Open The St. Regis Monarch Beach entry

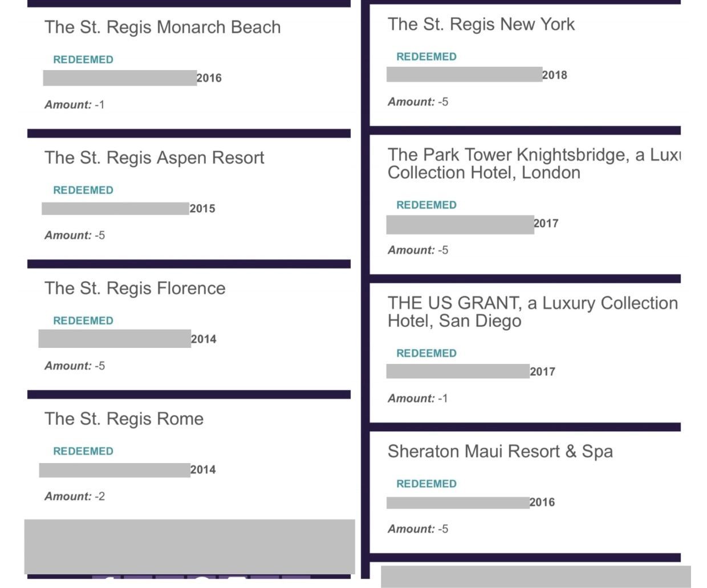(x=162, y=27)
